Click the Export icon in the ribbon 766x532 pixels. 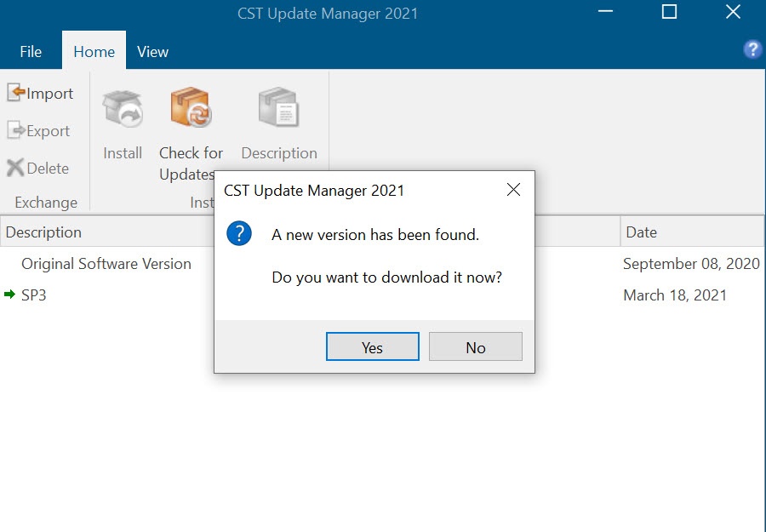(15, 130)
